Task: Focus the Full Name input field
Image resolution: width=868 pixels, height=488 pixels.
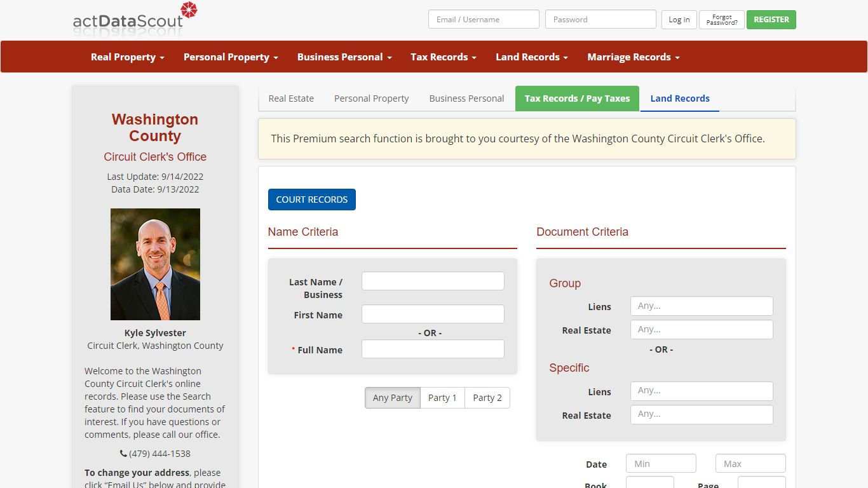Action: [x=433, y=349]
